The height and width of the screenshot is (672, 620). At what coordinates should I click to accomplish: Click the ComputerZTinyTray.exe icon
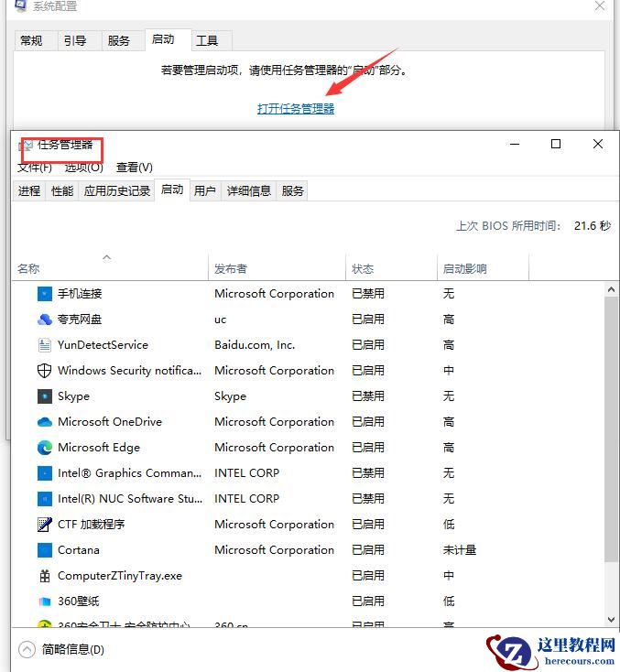(45, 576)
